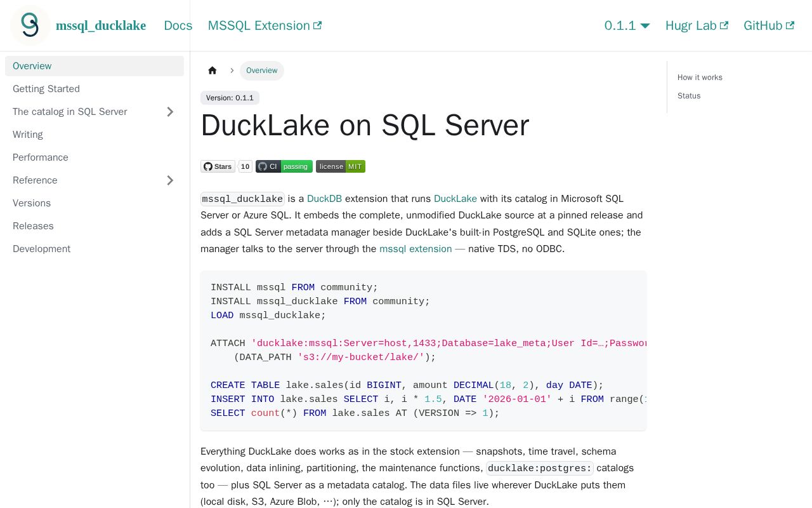
Task: Click the 'DuckLake on SQL Server' heading
Action: tap(365, 125)
